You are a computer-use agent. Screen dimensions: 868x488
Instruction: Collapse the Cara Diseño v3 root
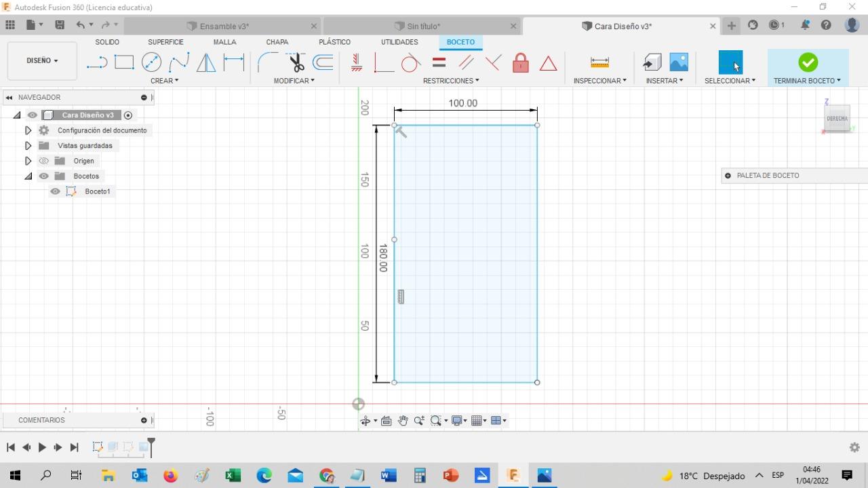point(17,115)
